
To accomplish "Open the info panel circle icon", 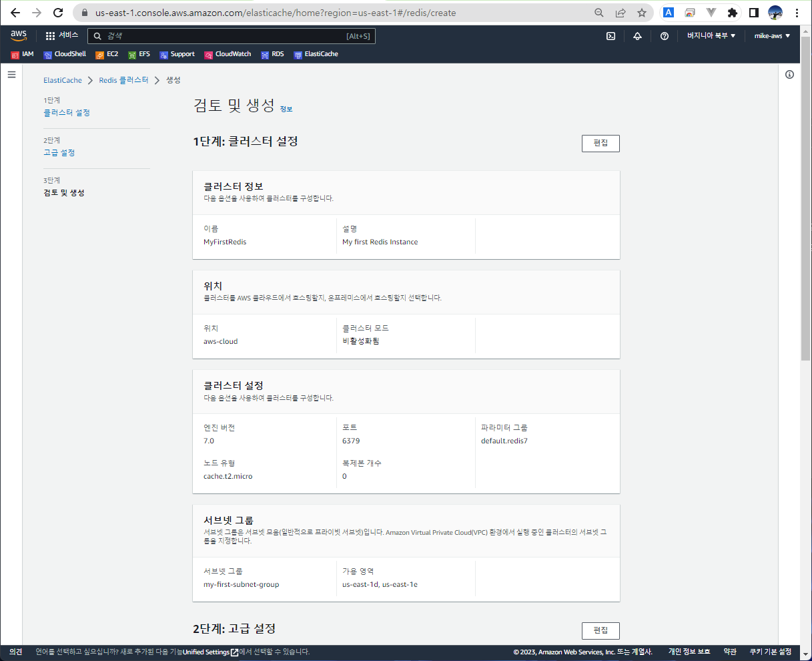I will [x=789, y=75].
